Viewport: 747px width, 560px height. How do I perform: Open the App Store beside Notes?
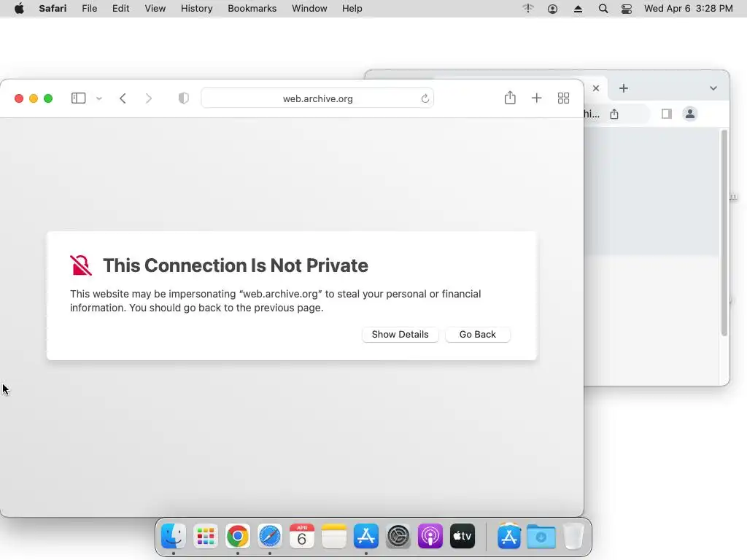366,536
